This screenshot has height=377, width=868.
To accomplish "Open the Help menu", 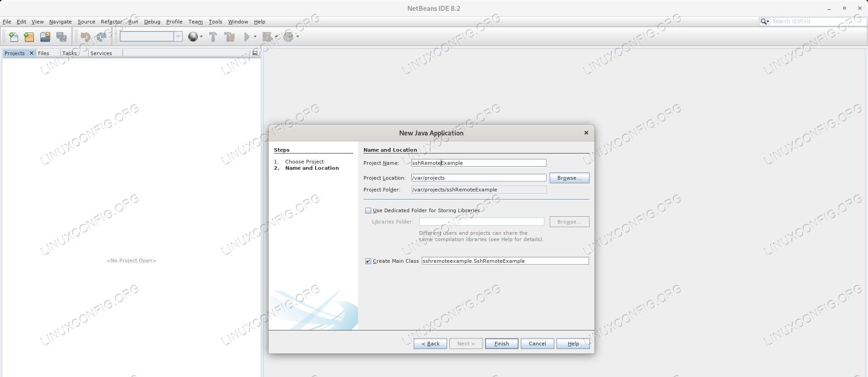I will pyautogui.click(x=259, y=22).
